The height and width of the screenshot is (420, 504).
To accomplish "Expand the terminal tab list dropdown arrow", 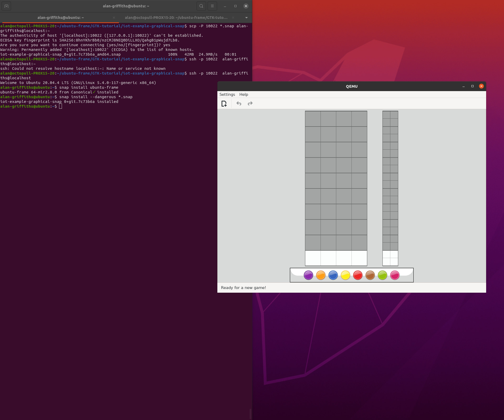I will tap(246, 18).
